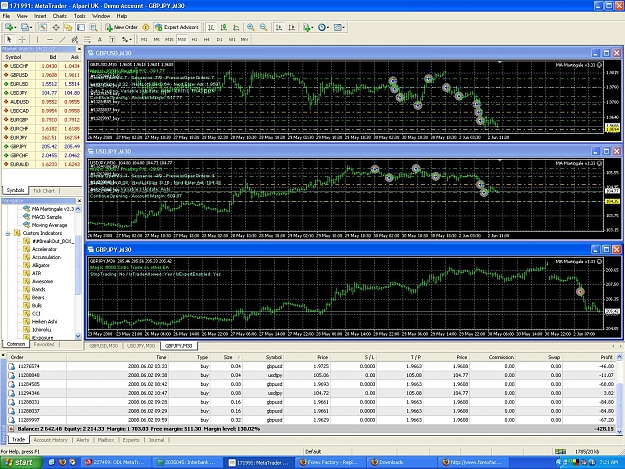
Task: Switch timeframe to MN
Action: coord(244,39)
